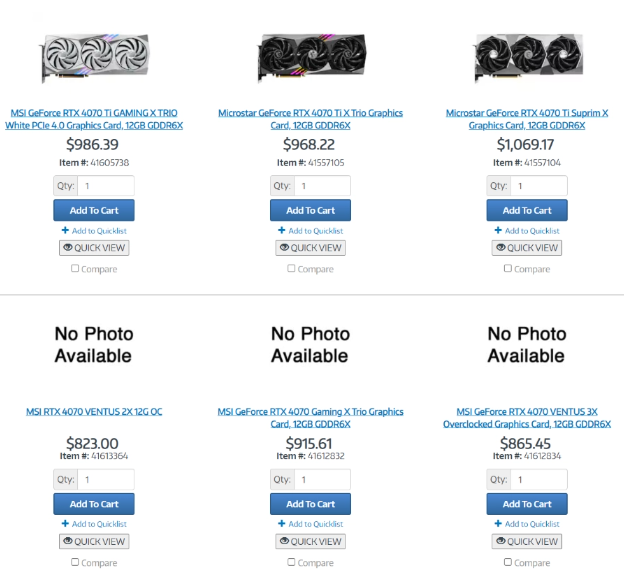The width and height of the screenshot is (624, 577).
Task: Click plus icon for RTX 4070 VENTUS 3X quicklist
Action: point(498,524)
